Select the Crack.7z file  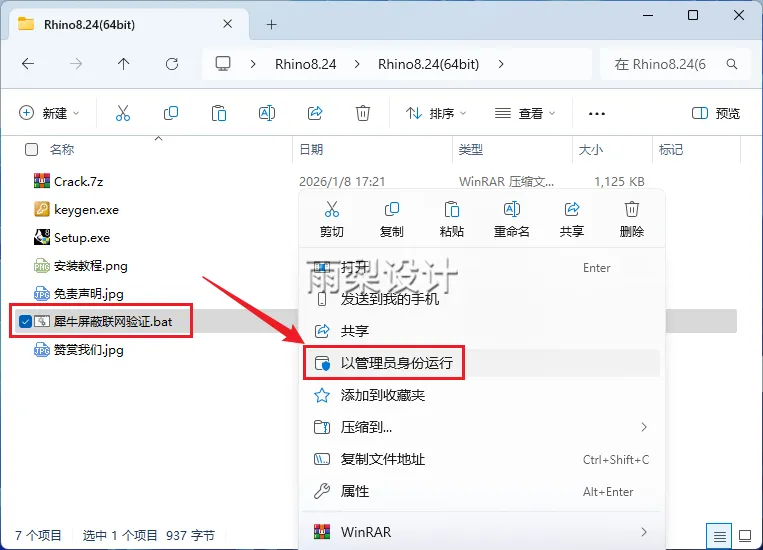click(x=78, y=182)
